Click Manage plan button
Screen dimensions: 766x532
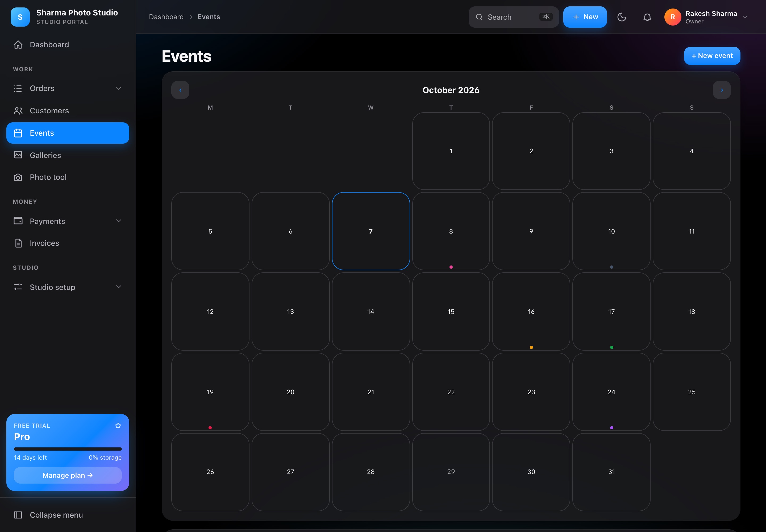tap(68, 475)
